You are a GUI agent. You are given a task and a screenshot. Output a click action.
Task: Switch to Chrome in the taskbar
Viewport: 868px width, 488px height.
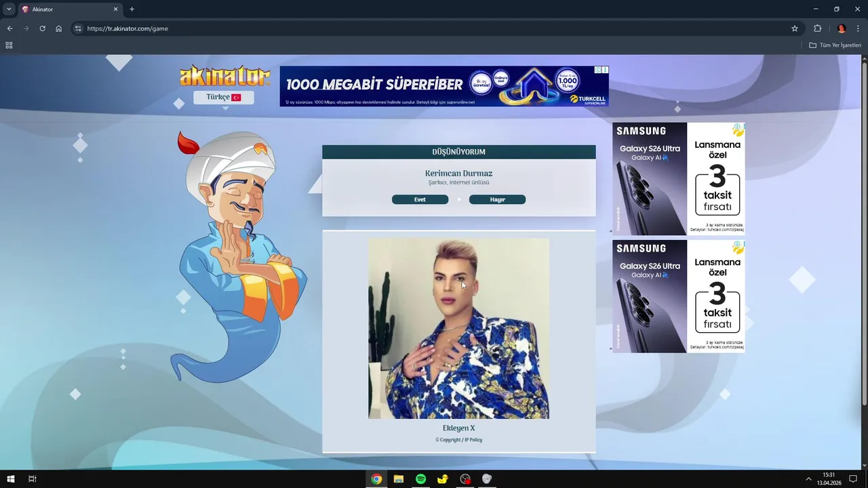tap(376, 479)
